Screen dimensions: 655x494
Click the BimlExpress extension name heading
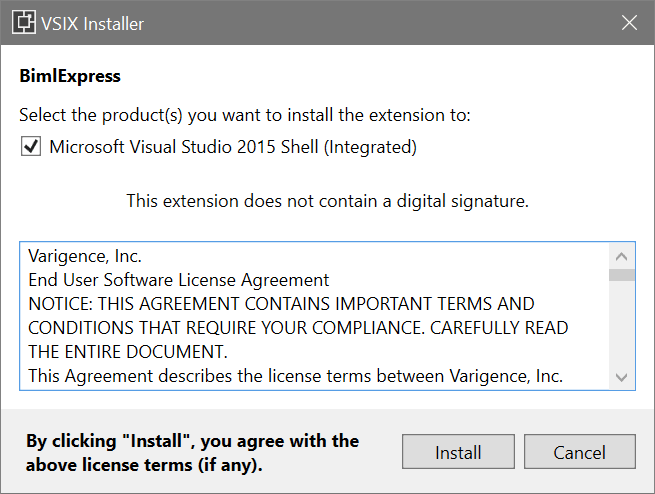point(70,76)
